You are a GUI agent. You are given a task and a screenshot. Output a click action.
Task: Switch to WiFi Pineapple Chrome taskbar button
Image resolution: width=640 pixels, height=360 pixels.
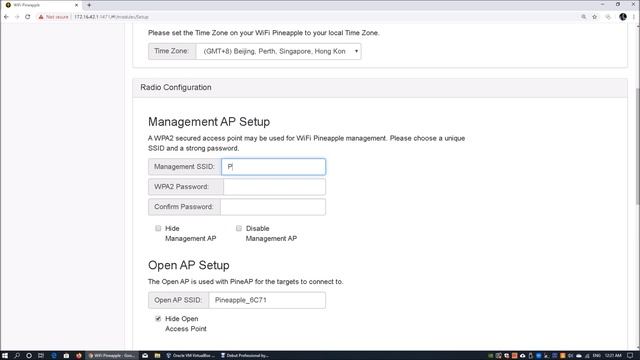tap(112, 356)
